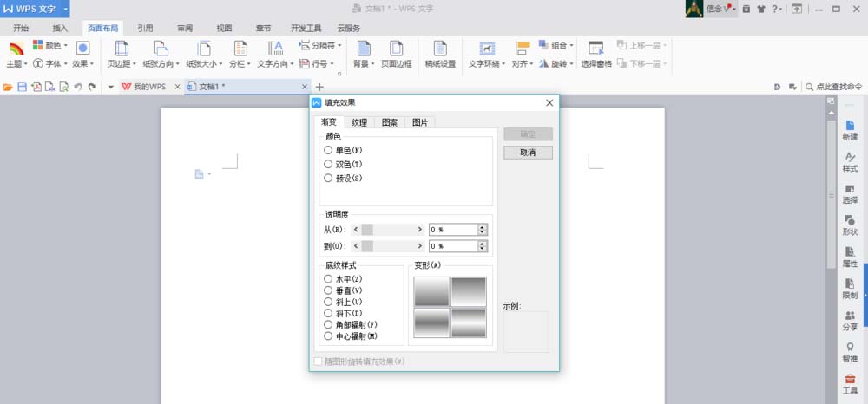Select the top-left 变形 gradient variant
This screenshot has height=404, width=868.
coord(431,291)
